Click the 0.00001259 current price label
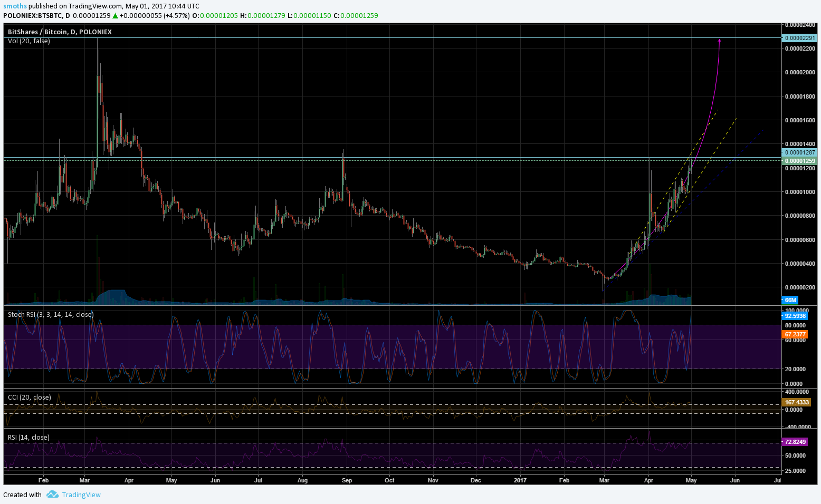This screenshot has height=504, width=821. click(x=800, y=161)
